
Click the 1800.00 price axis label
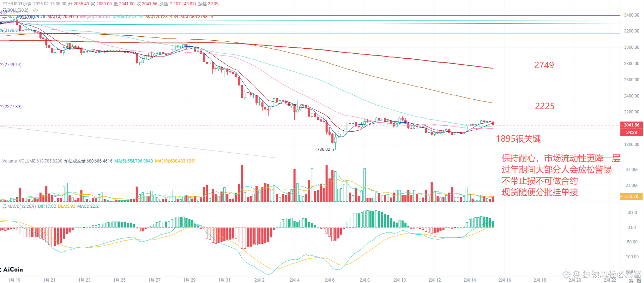pyautogui.click(x=632, y=145)
